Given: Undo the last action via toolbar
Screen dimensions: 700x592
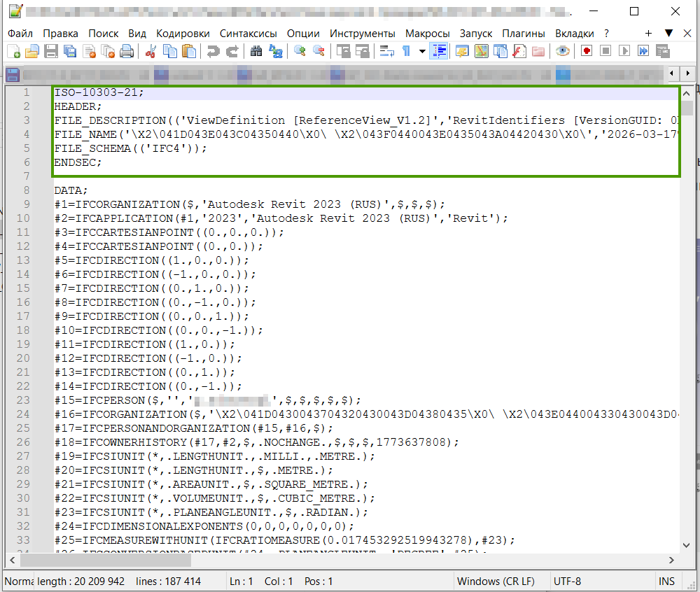Looking at the screenshot, I should 213,52.
